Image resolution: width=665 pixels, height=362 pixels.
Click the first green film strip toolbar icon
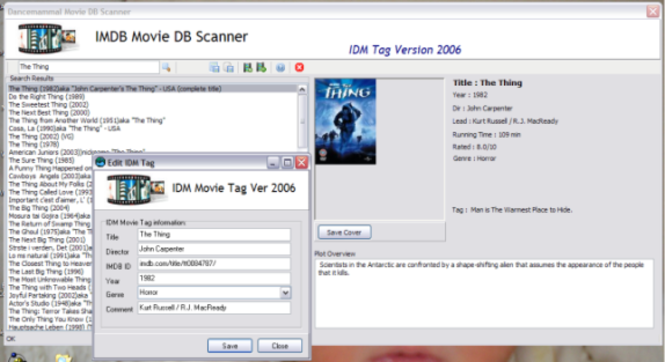coord(248,67)
